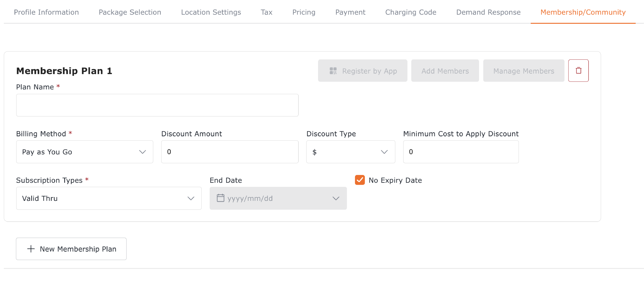
Task: Click the Discount Amount input field
Action: [230, 152]
